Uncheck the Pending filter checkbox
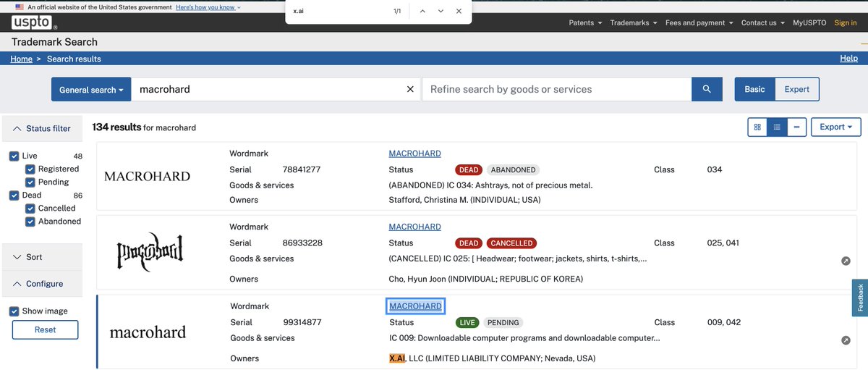This screenshot has width=868, height=370. coord(30,182)
